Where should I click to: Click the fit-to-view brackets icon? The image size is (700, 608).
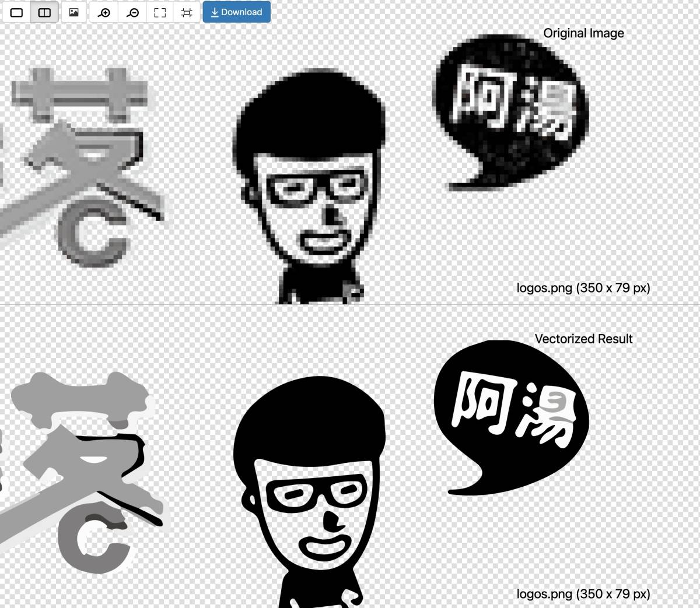[x=160, y=12]
